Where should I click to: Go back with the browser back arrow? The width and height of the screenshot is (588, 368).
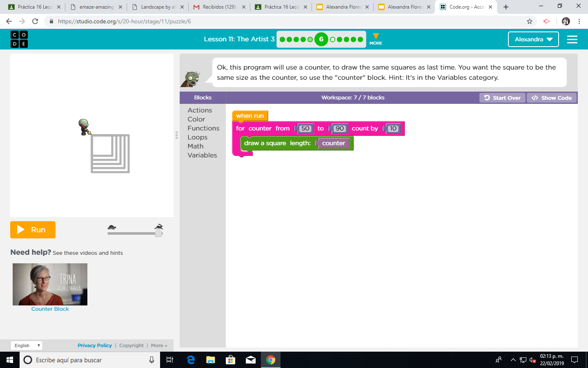tap(9, 21)
